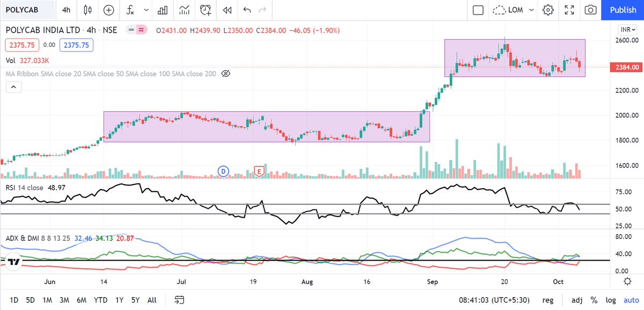Click the sell price 2375.75 button
644x310 pixels.
click(x=21, y=45)
